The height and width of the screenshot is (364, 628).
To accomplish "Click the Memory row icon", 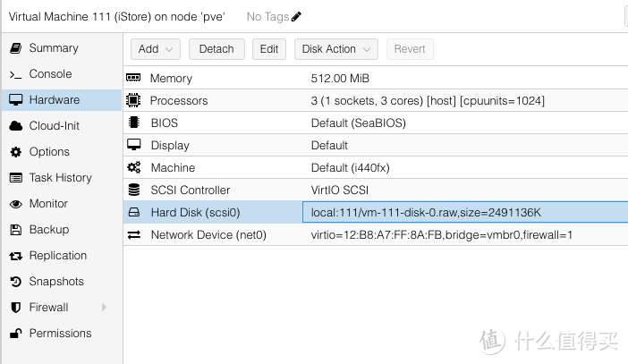I will click(x=134, y=79).
